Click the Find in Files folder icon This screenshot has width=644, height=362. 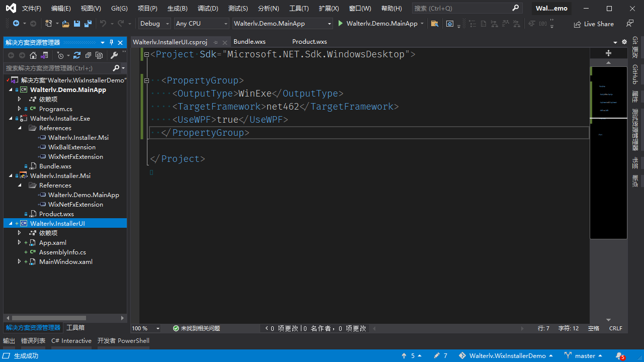435,24
